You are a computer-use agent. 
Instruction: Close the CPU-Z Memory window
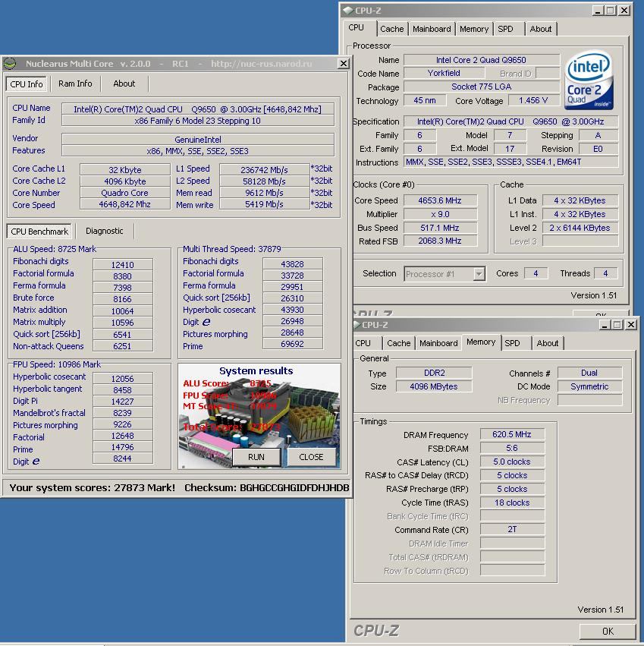pyautogui.click(x=631, y=325)
